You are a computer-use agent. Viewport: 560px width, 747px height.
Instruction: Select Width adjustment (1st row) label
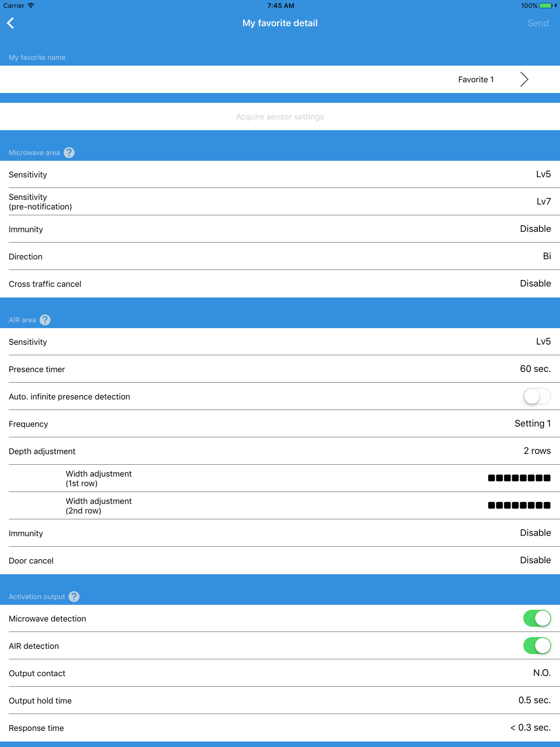click(x=99, y=478)
